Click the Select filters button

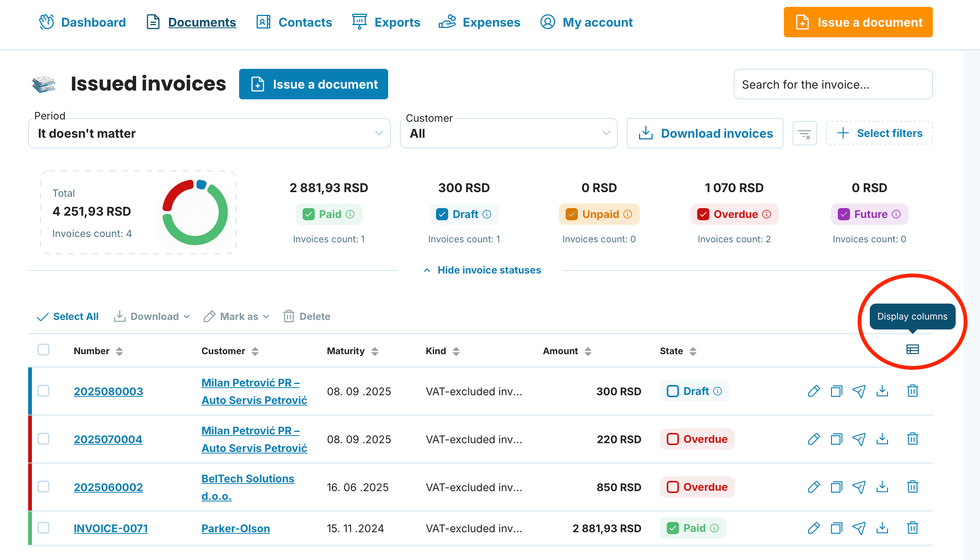pyautogui.click(x=879, y=134)
